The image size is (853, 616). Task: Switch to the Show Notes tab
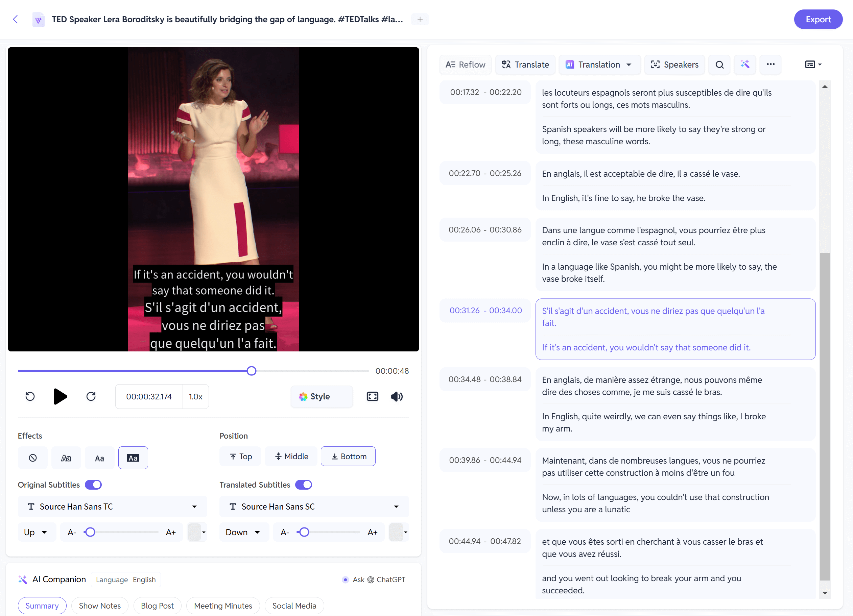click(x=100, y=606)
